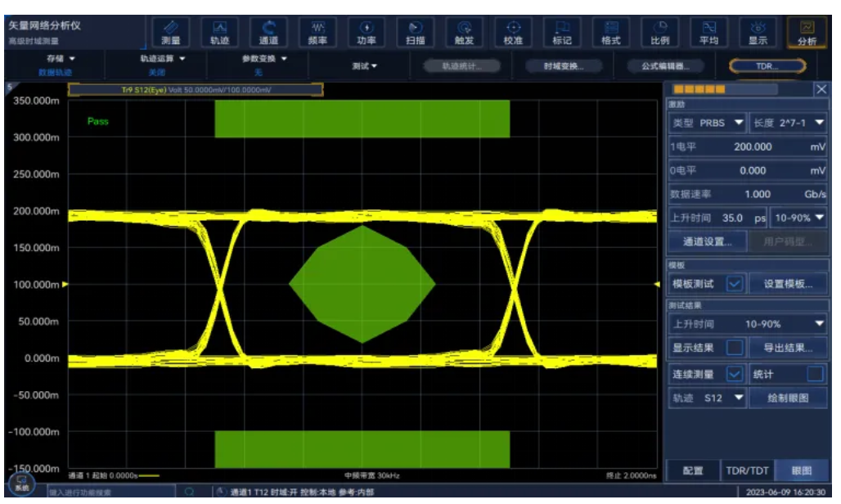
Task: Open the 存储 (Memory) menu
Action: point(61,59)
